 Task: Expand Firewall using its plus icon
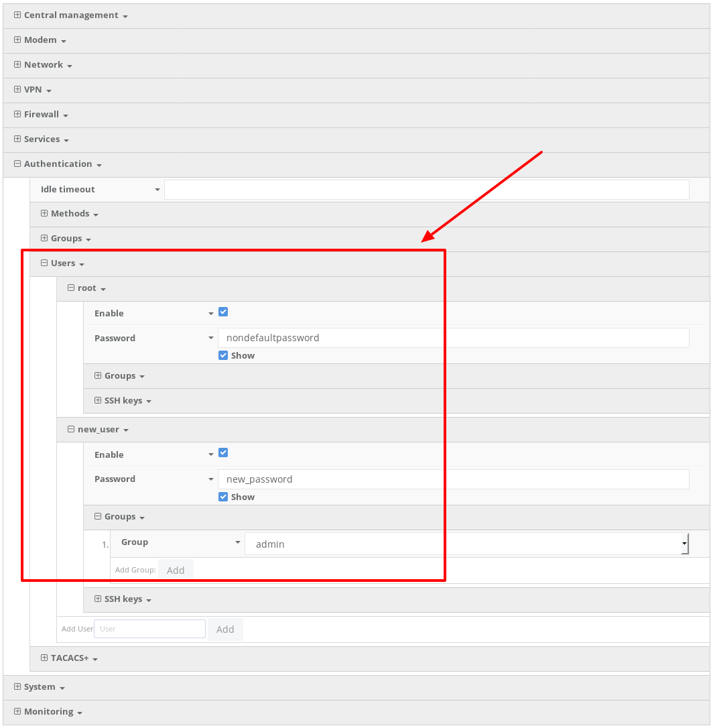click(x=17, y=114)
